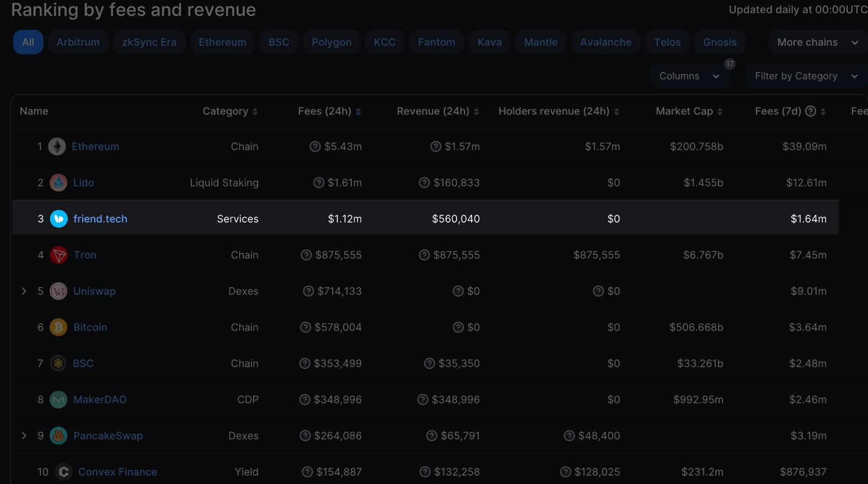
Task: Select the Arbitrum chain tab
Action: coord(78,42)
